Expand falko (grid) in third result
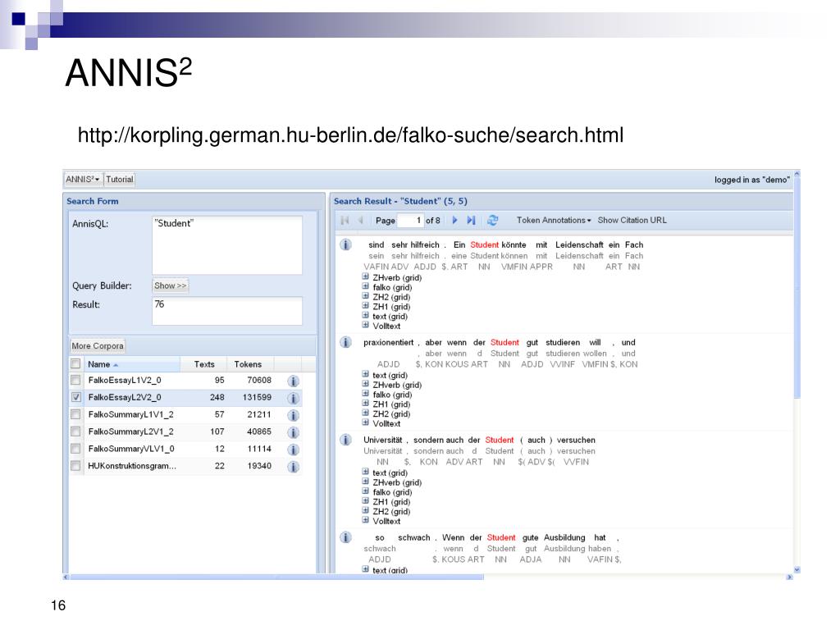840x630 pixels. click(x=365, y=491)
